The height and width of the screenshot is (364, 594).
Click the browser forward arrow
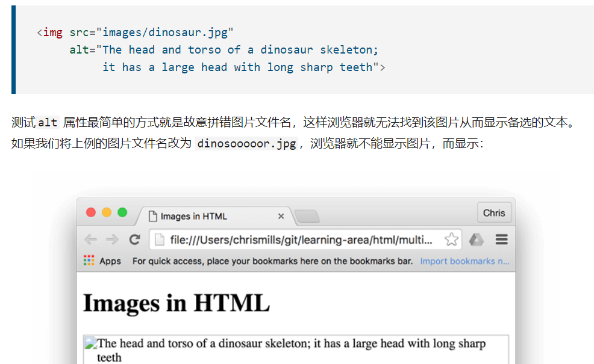pos(112,239)
